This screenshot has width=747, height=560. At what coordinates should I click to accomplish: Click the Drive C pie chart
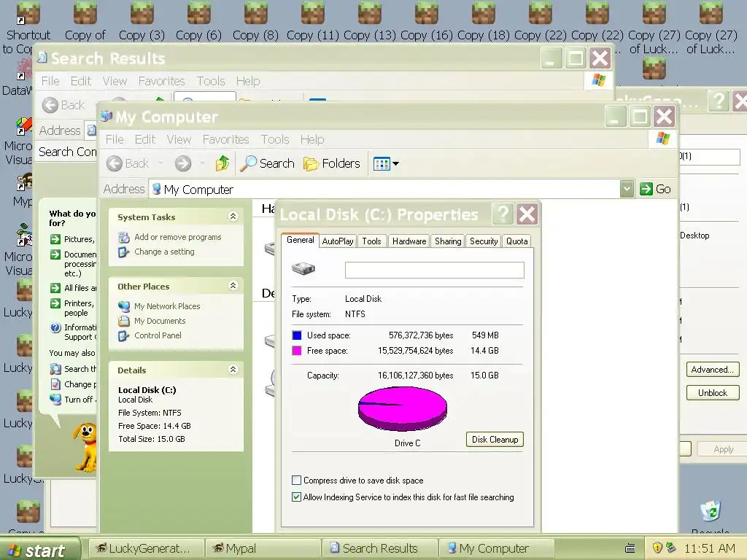[403, 408]
